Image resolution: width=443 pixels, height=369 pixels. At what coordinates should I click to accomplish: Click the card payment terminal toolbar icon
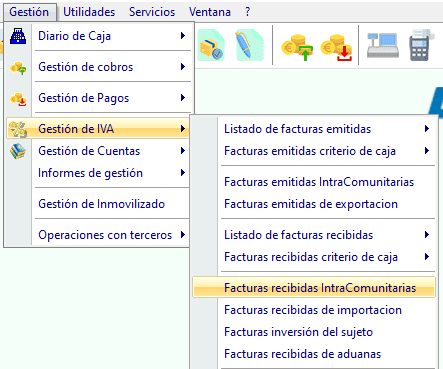[x=422, y=45]
